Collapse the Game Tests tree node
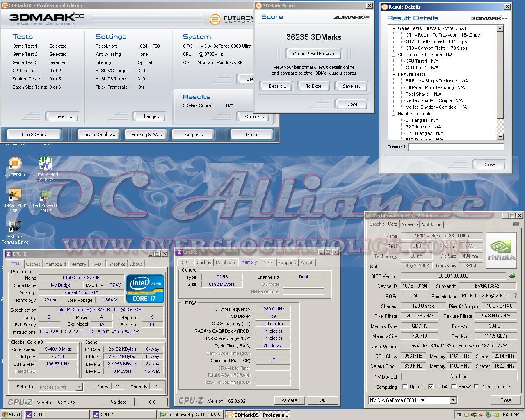The width and height of the screenshot is (525, 420). (393, 28)
